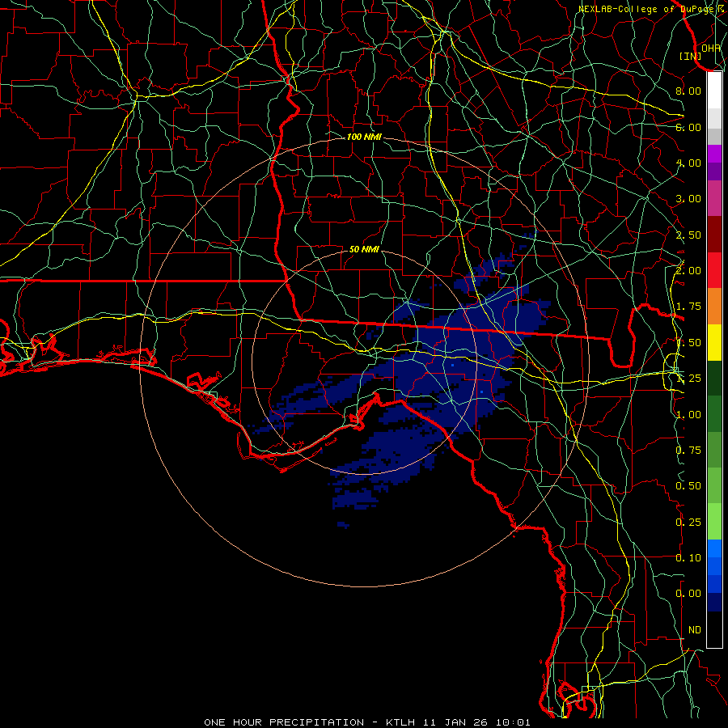Click the 3.00 legend value

688,199
